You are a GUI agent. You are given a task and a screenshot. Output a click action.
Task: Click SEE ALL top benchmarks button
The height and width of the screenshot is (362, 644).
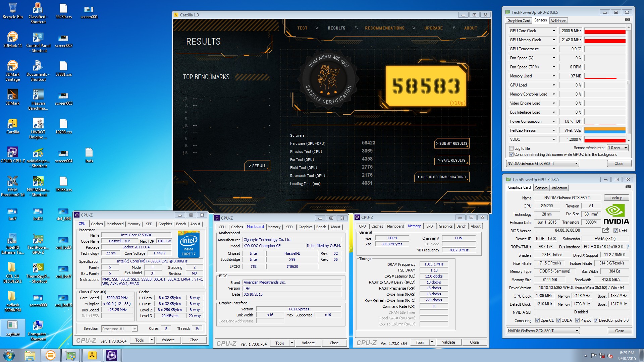[257, 166]
